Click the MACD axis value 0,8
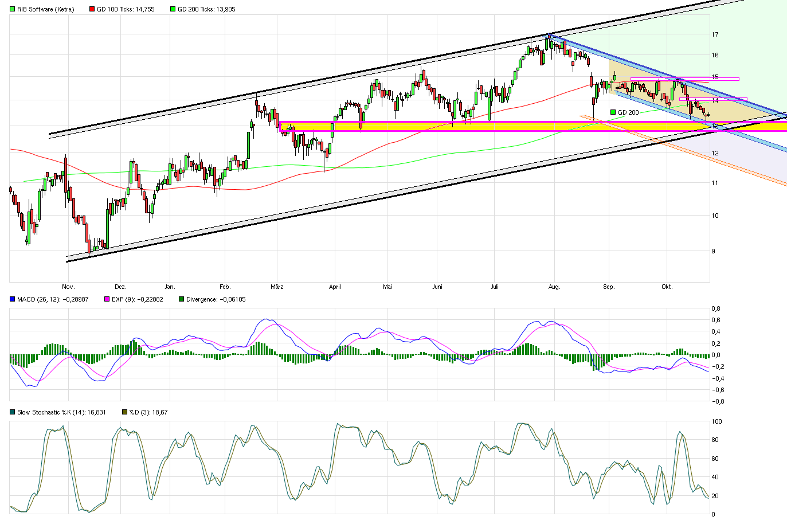The width and height of the screenshot is (787, 532). click(716, 308)
